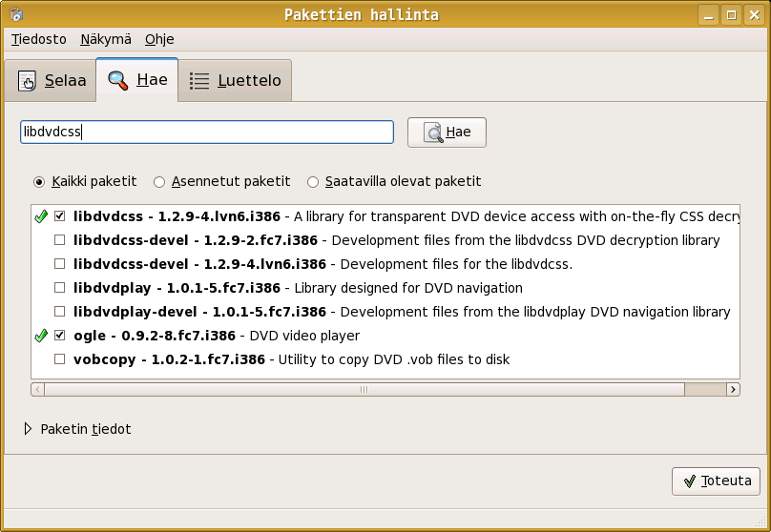Open the Ohje menu
The width and height of the screenshot is (771, 532).
coord(159,39)
